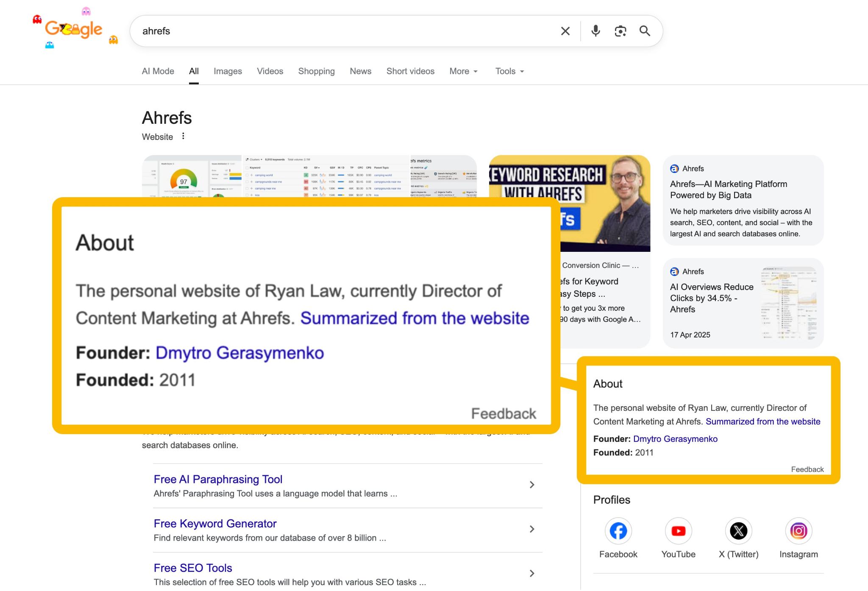Open the Instagram profile icon
This screenshot has height=591, width=868.
798,531
